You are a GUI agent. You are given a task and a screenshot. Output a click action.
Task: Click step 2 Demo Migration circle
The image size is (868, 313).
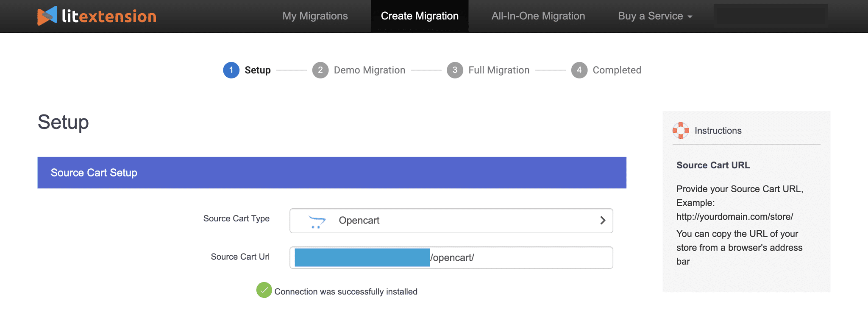[x=320, y=70]
